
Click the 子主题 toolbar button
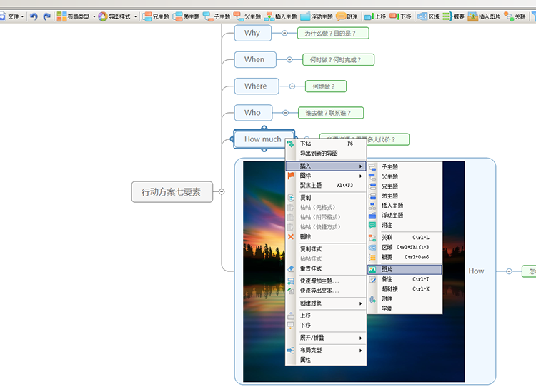(x=217, y=16)
